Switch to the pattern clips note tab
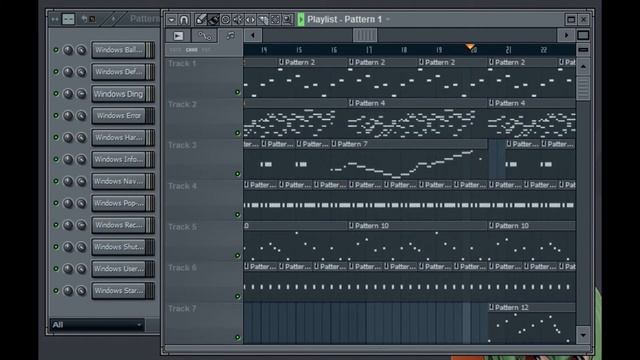 coord(231,36)
